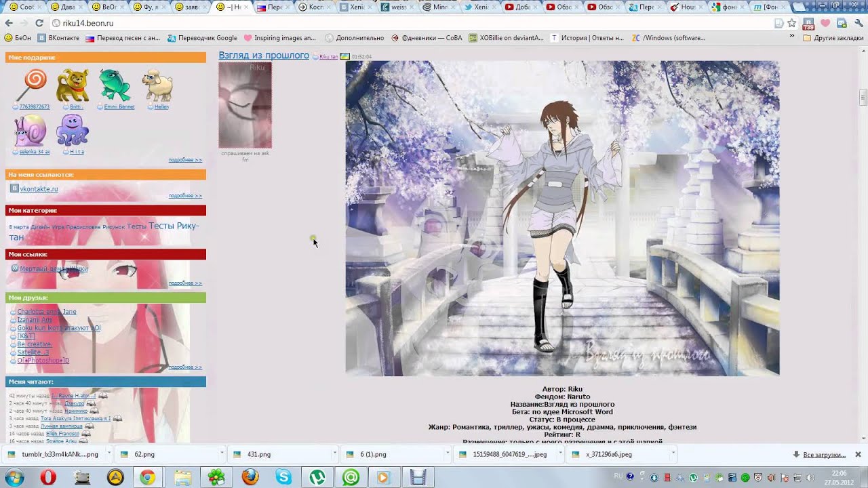Click the lollipop gift icon
Image resolution: width=868 pixels, height=488 pixels.
click(31, 85)
